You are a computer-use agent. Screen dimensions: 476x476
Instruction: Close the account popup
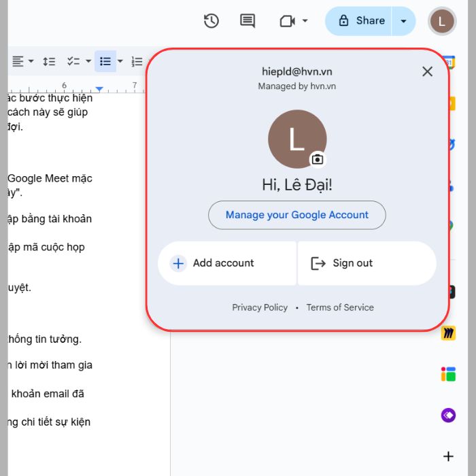click(427, 71)
